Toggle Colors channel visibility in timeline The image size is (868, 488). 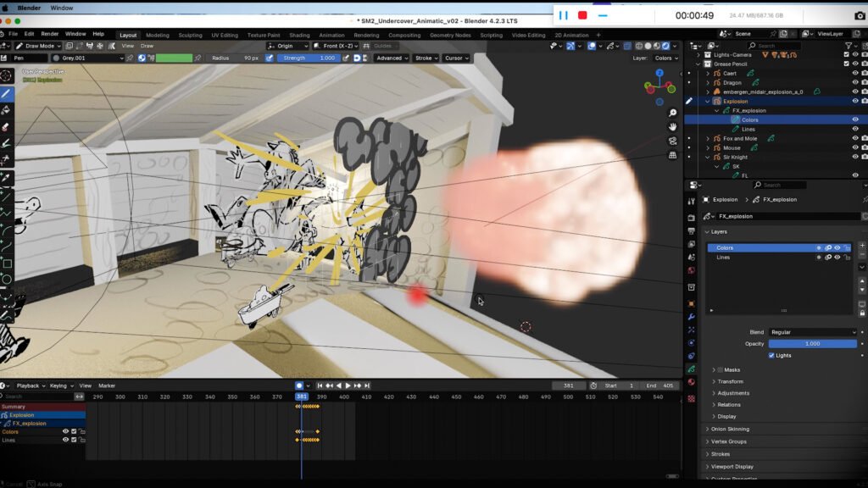point(65,431)
